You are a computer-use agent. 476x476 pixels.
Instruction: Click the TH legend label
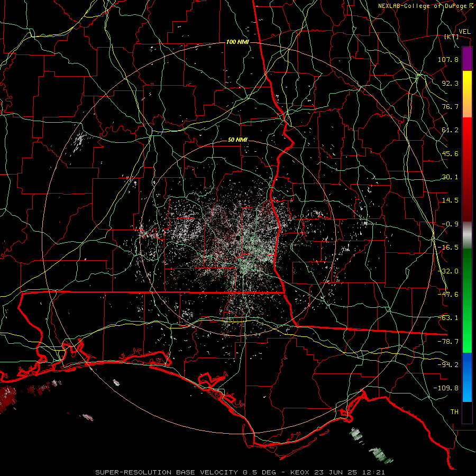454,412
